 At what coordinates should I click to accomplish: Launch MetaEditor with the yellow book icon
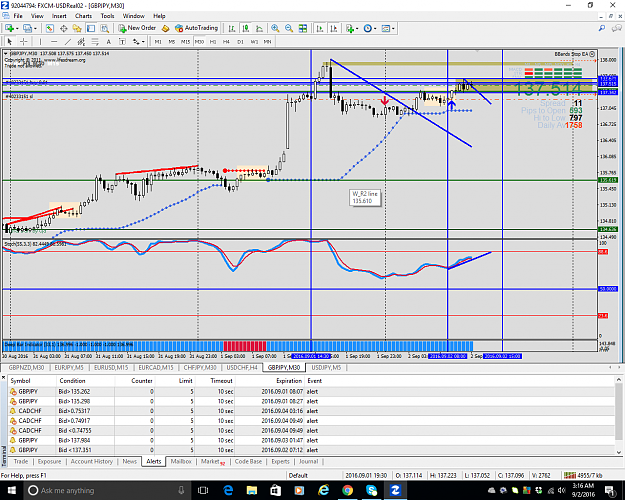[165, 28]
